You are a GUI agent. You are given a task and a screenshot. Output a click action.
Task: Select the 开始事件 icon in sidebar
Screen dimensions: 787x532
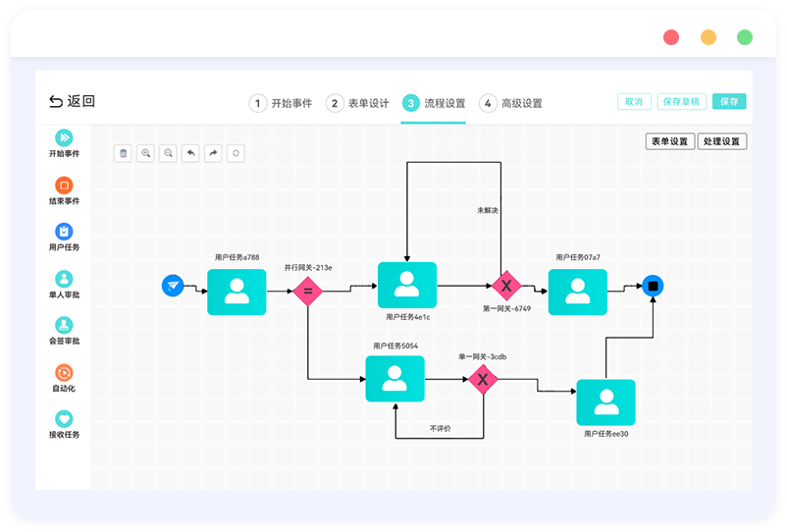(64, 138)
